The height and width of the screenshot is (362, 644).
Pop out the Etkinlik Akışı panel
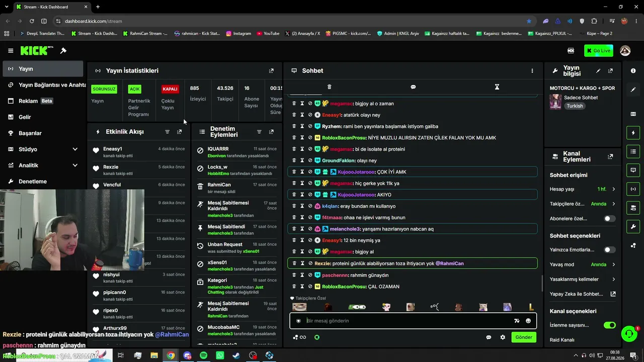[x=180, y=132]
